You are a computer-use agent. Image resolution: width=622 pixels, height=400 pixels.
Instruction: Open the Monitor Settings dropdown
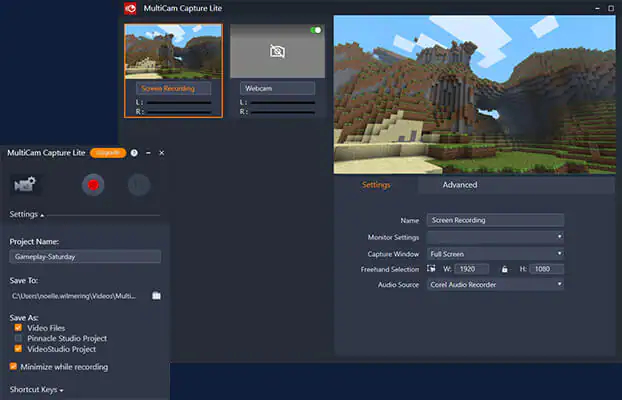[495, 237]
